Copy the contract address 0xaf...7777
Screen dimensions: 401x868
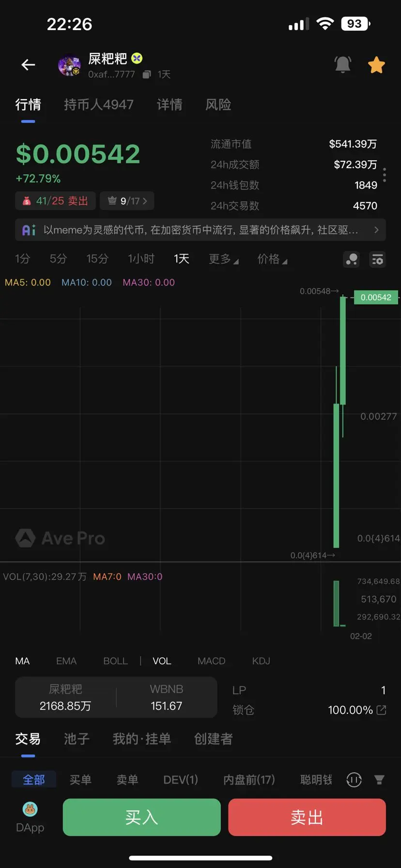(147, 75)
